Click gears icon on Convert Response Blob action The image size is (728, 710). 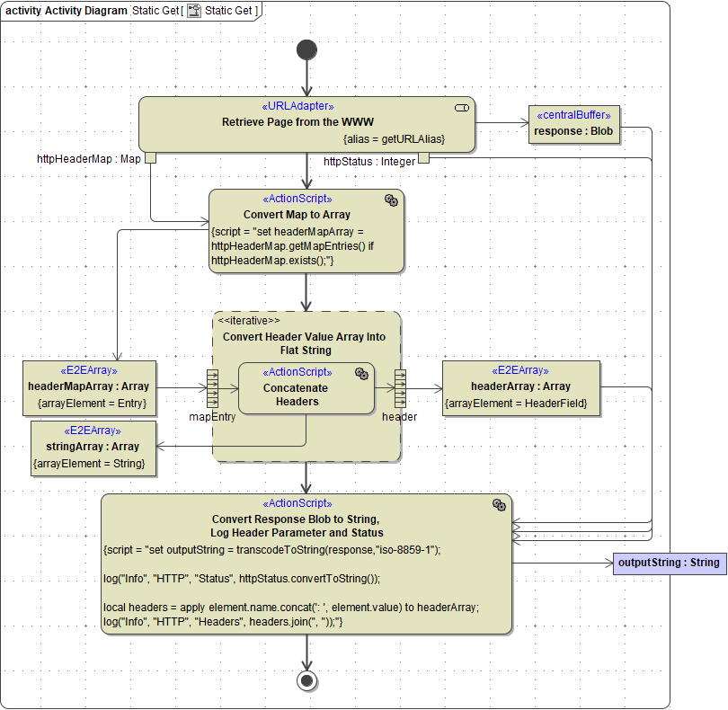click(499, 505)
